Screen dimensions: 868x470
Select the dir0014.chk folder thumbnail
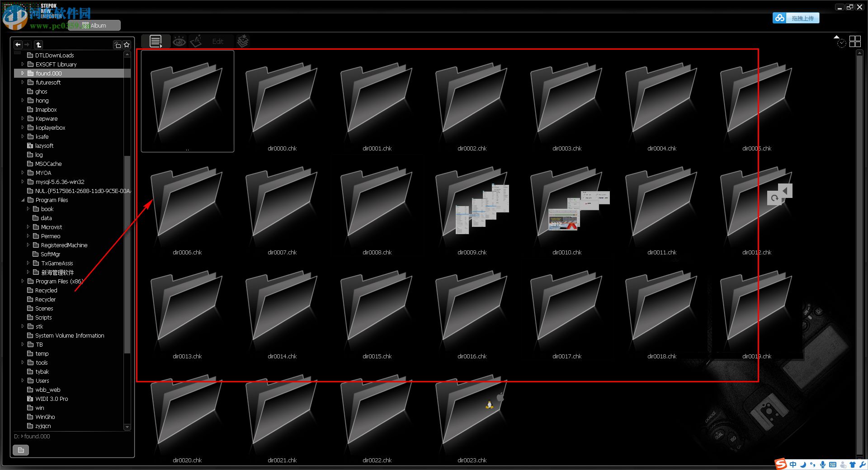pyautogui.click(x=282, y=314)
